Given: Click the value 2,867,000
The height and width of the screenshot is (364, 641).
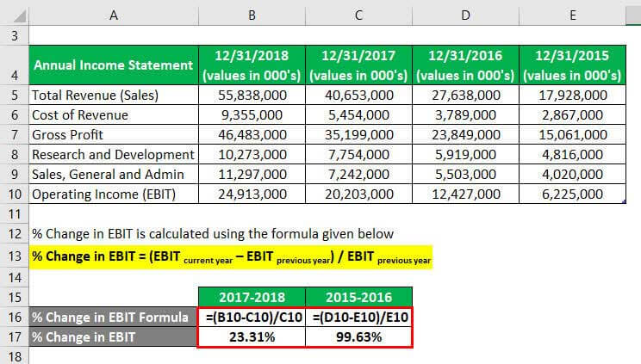Looking at the screenshot, I should pos(572,114).
